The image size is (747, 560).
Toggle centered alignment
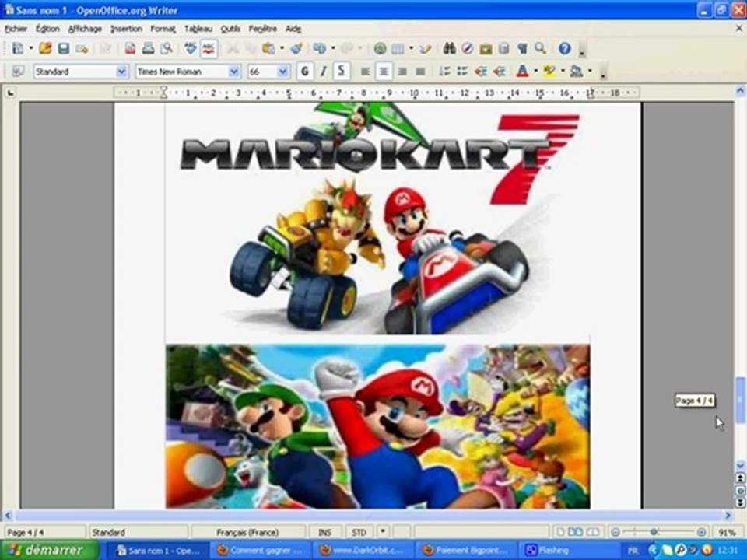click(384, 72)
